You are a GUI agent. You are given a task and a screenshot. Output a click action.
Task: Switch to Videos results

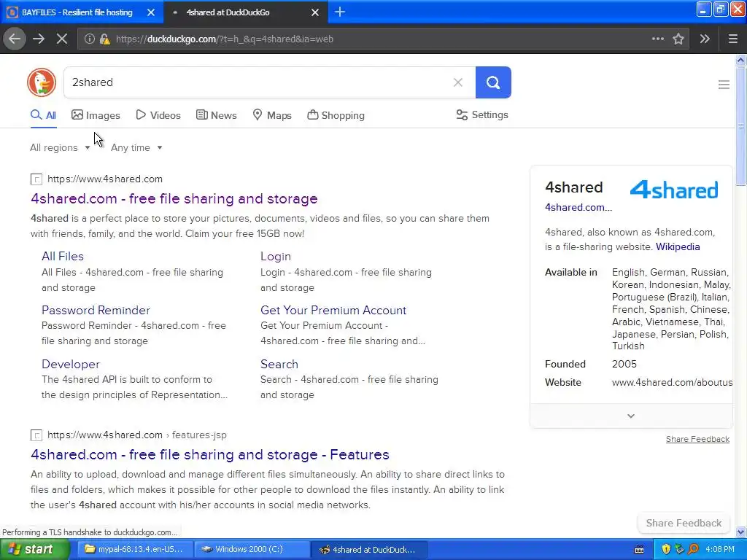tap(158, 115)
